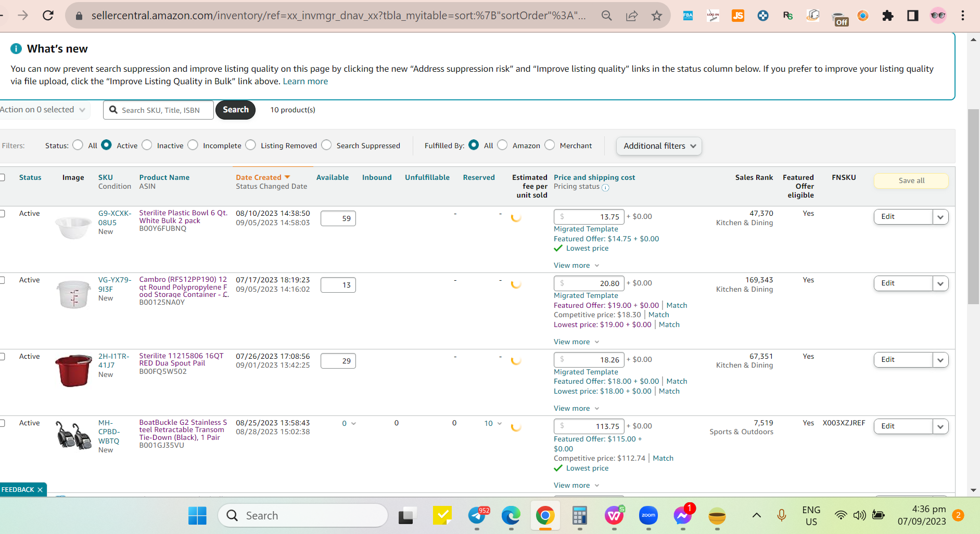
Task: Expand View more for Cambro container
Action: (576, 342)
